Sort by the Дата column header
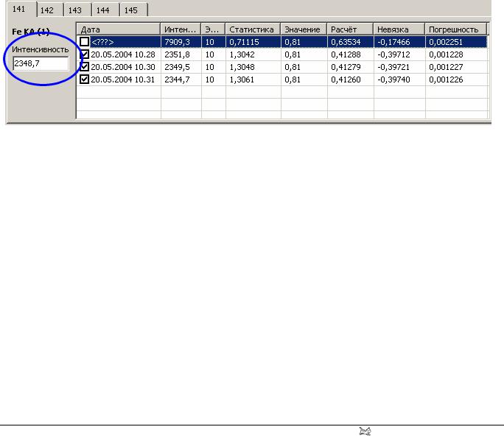The image size is (504, 438). coord(119,29)
